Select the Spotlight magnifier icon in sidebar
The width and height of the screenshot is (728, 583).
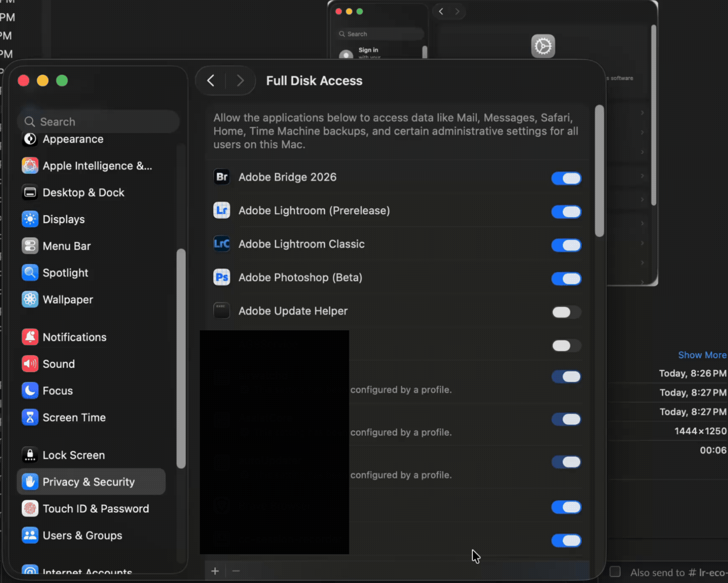tap(30, 273)
